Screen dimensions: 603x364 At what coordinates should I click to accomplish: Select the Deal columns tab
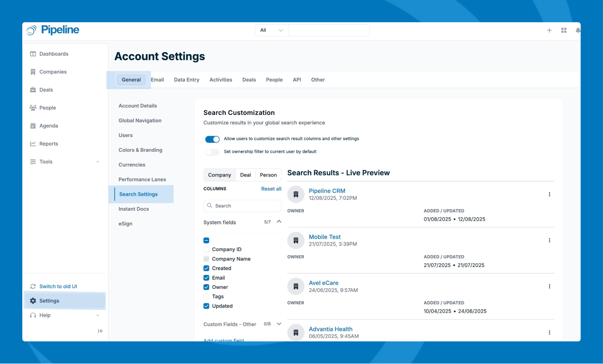[x=246, y=175]
